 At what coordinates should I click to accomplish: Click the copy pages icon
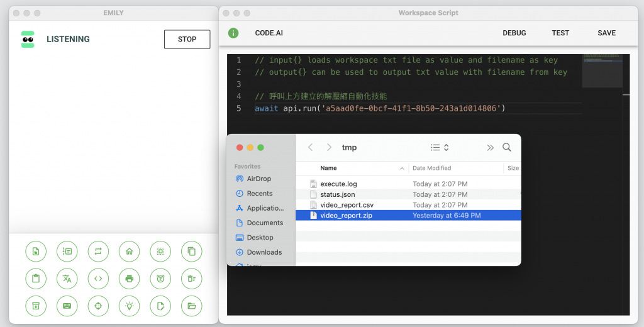click(x=192, y=252)
